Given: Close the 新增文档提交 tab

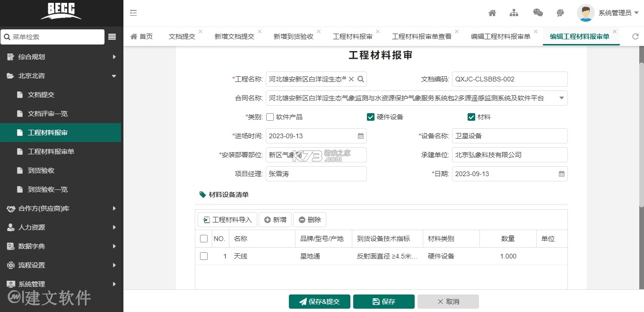Looking at the screenshot, I should point(260,32).
